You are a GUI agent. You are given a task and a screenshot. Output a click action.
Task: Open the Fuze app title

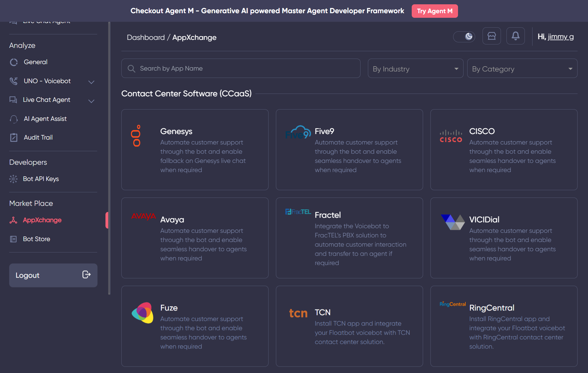[169, 308]
